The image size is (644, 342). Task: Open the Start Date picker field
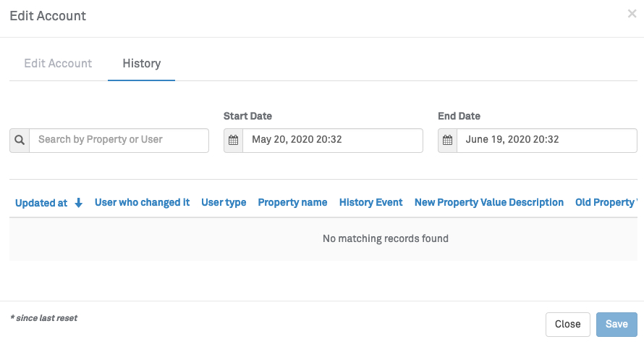point(332,141)
